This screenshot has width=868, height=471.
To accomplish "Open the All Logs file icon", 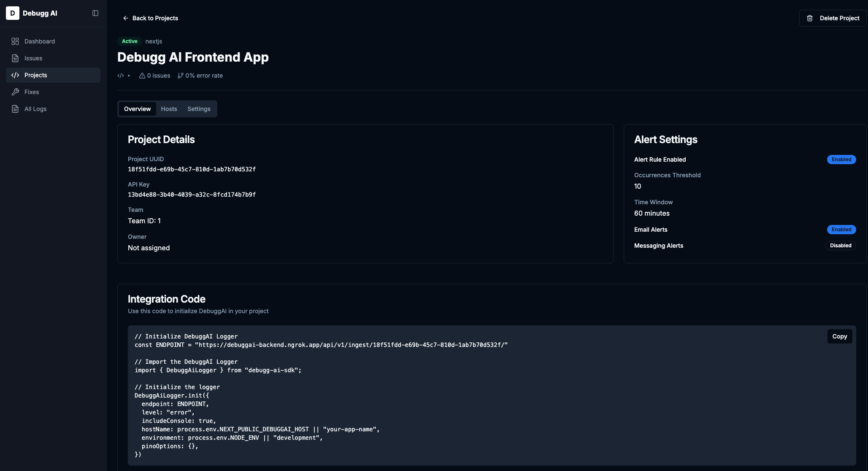I will [15, 109].
